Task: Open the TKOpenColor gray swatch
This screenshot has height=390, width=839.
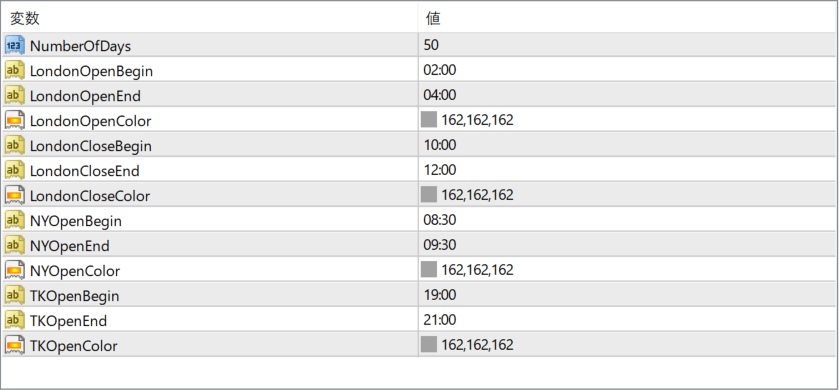Action: point(429,344)
